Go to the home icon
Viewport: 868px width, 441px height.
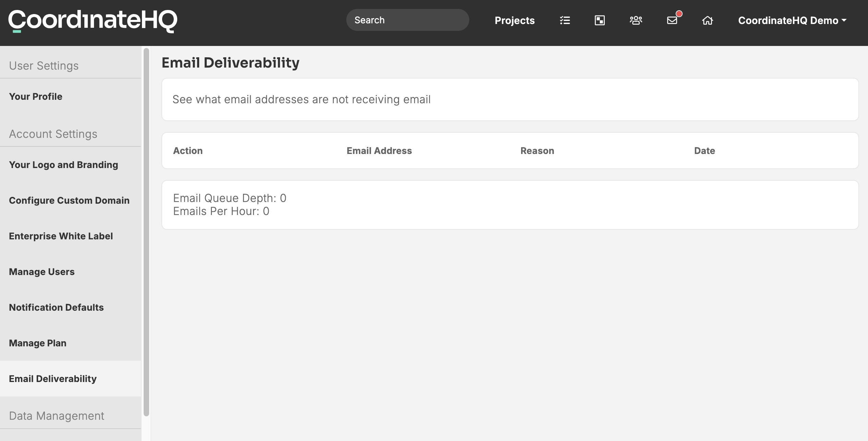[x=708, y=21]
